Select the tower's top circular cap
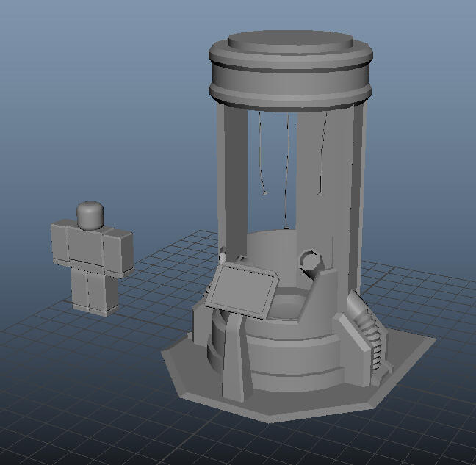 coord(290,42)
